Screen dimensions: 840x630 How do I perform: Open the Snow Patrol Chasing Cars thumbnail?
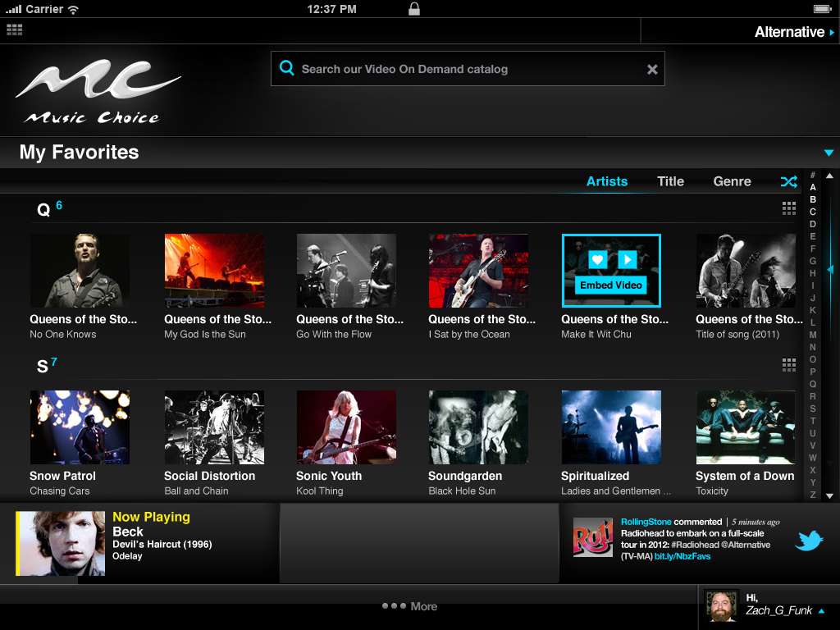(80, 427)
